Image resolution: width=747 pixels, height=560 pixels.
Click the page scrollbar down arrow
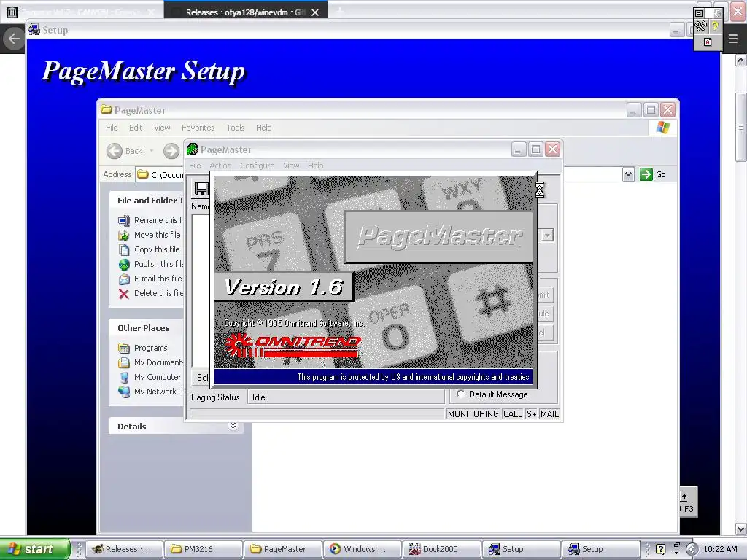[741, 529]
